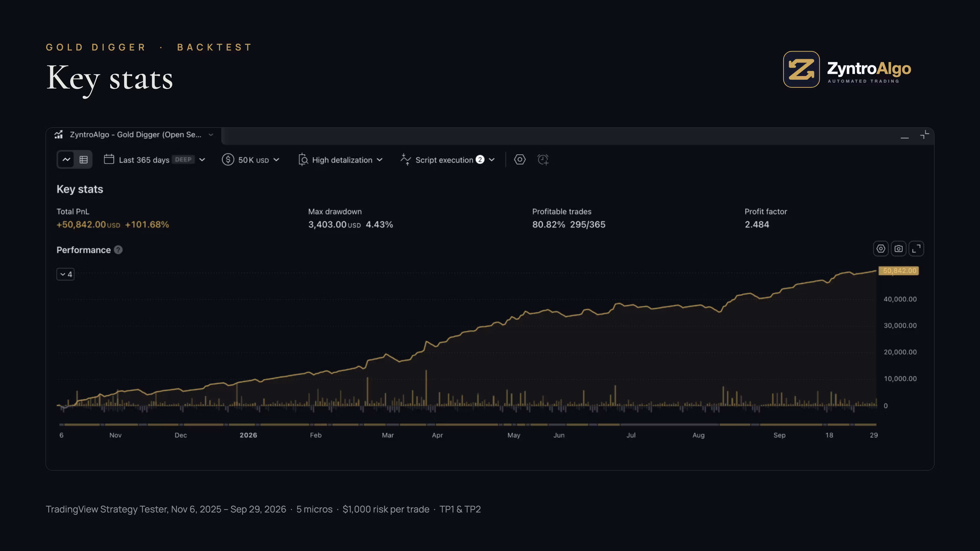Click the ZyntroAlgo logo icon

[801, 69]
